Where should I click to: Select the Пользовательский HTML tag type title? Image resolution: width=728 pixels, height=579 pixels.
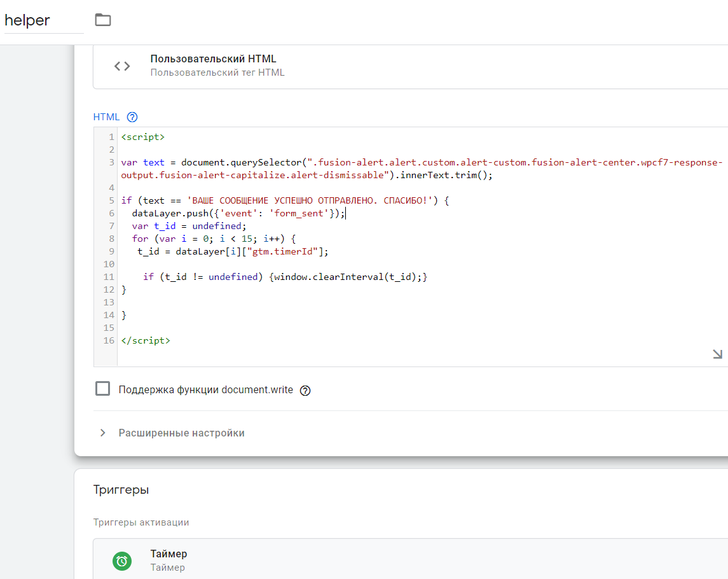click(213, 59)
